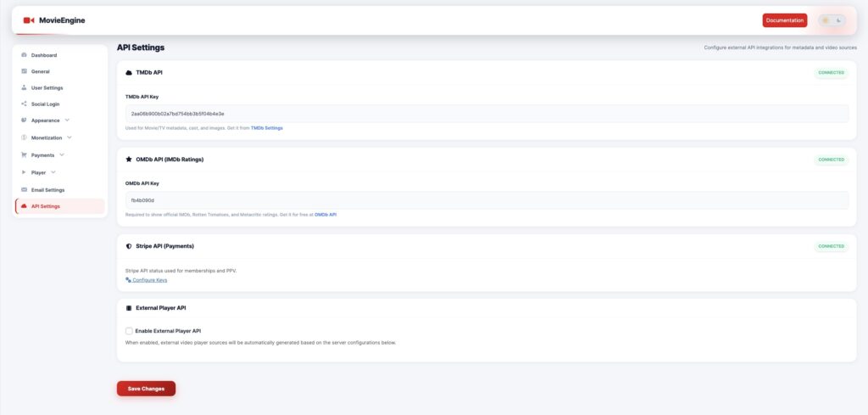The image size is (868, 415).
Task: Click the TMDb API Key input field
Action: [x=487, y=114]
